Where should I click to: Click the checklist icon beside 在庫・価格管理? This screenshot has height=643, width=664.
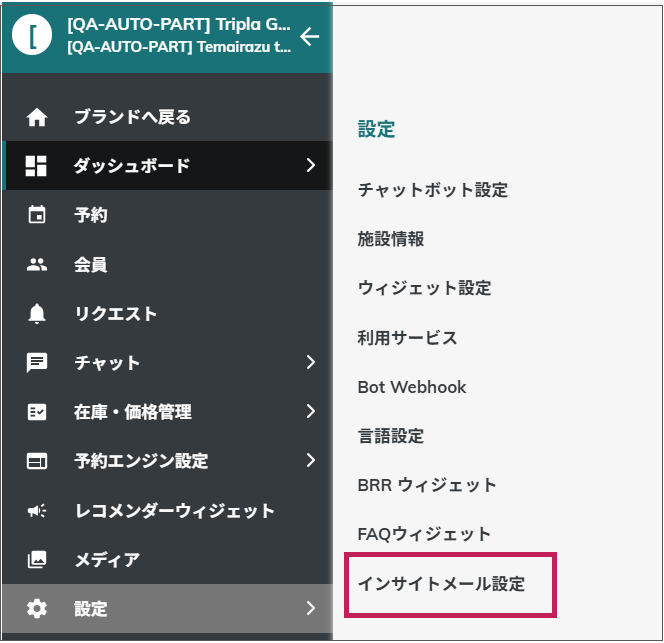pos(37,412)
